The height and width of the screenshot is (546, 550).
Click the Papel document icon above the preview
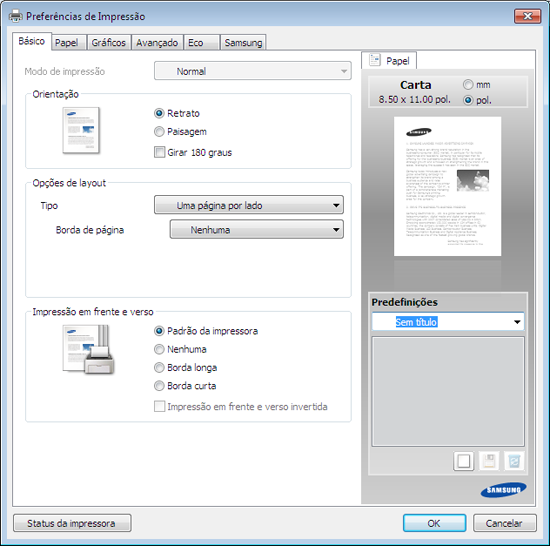tap(374, 60)
